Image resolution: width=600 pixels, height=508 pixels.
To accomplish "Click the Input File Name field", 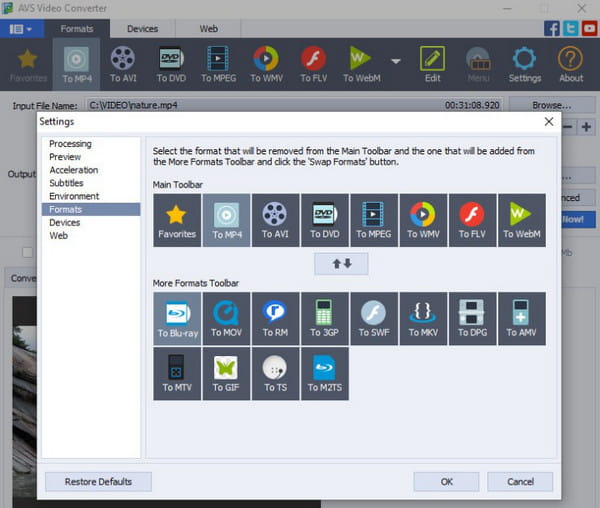I will coord(295,105).
